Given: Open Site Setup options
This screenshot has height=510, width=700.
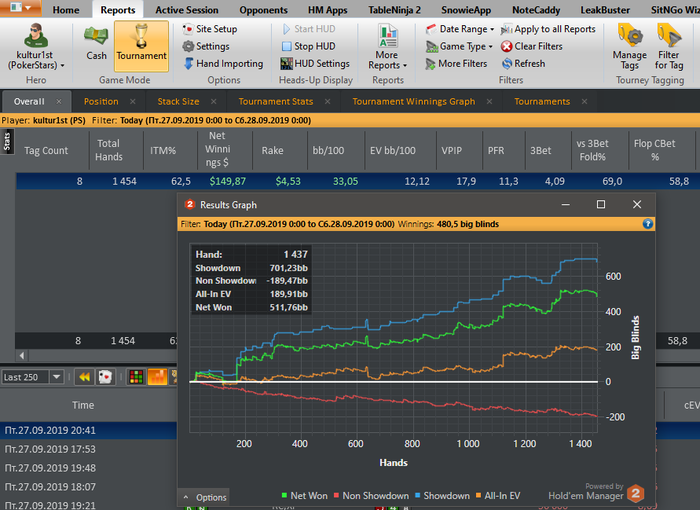Looking at the screenshot, I should [210, 29].
